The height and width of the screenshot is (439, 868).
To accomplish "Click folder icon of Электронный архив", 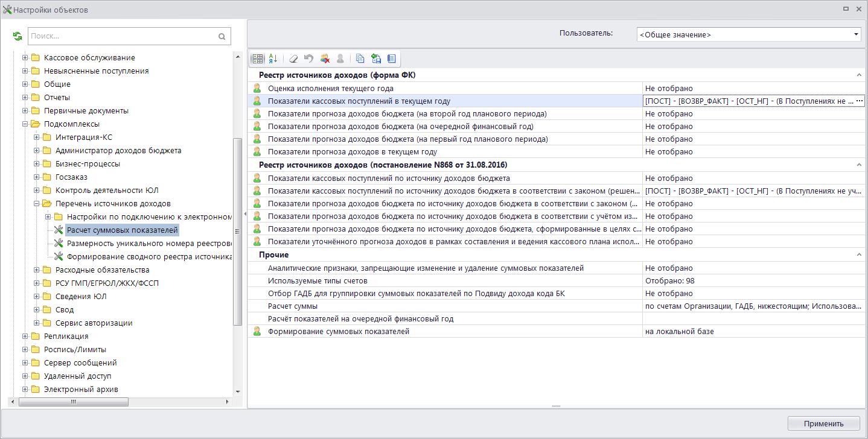I will (36, 390).
